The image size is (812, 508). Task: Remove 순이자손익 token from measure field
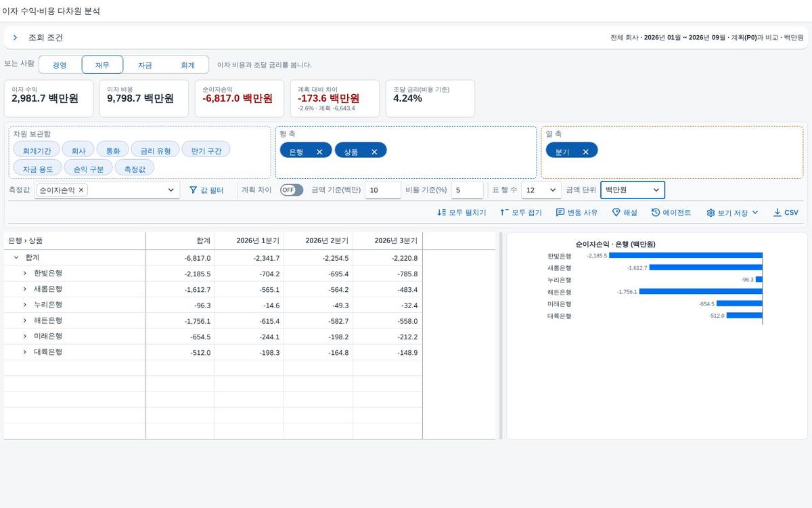click(x=81, y=190)
